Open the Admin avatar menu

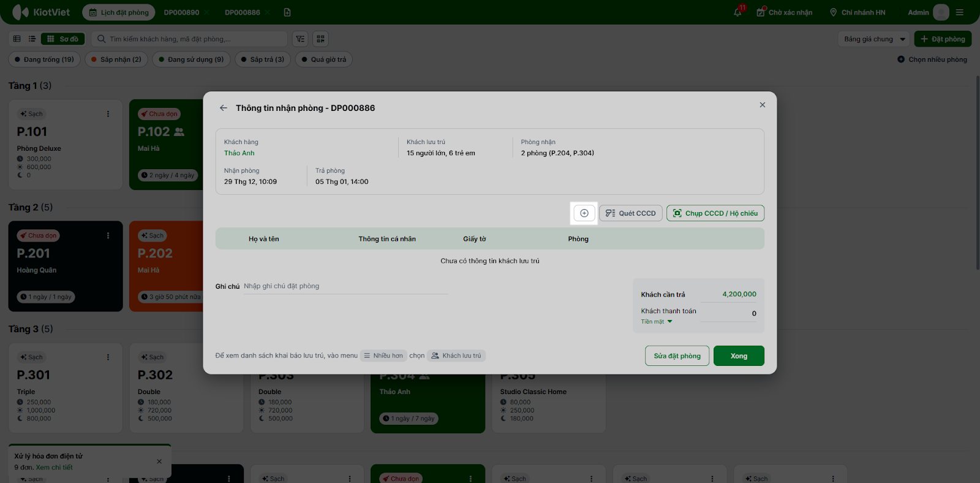[941, 12]
